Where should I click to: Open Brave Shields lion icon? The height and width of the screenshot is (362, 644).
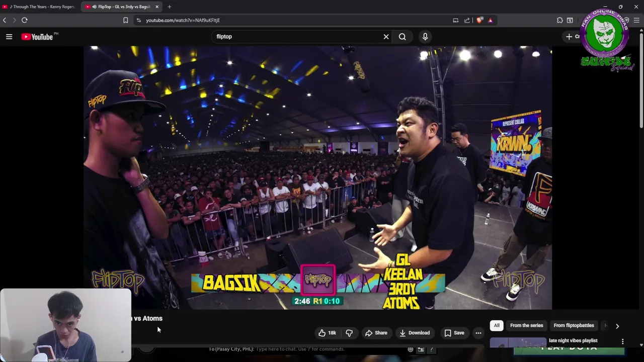coord(479,20)
